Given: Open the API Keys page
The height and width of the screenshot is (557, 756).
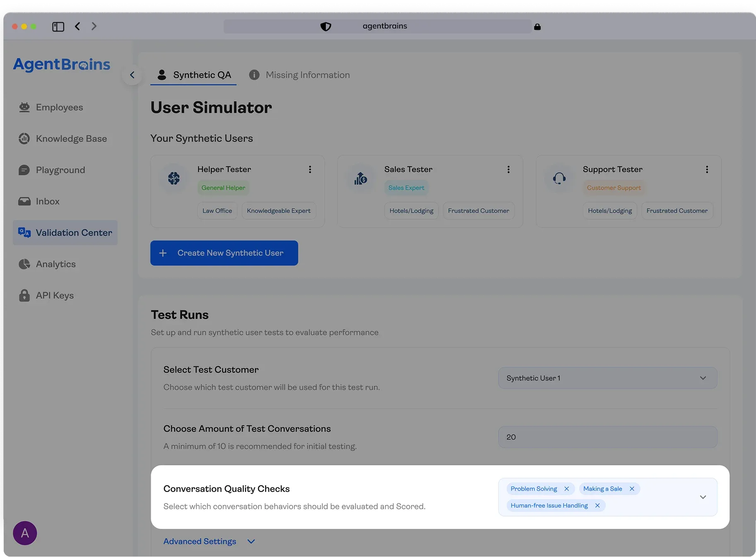Looking at the screenshot, I should 54,295.
